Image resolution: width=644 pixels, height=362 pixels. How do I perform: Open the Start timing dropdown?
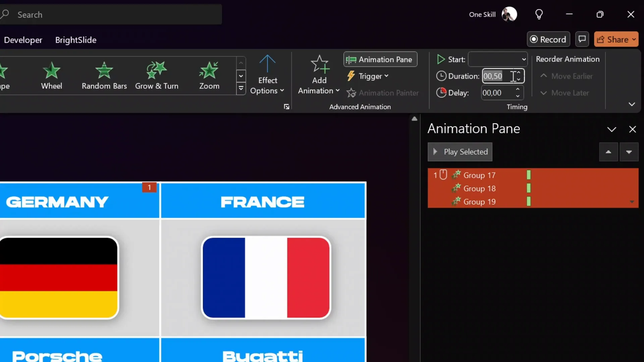[x=524, y=59]
